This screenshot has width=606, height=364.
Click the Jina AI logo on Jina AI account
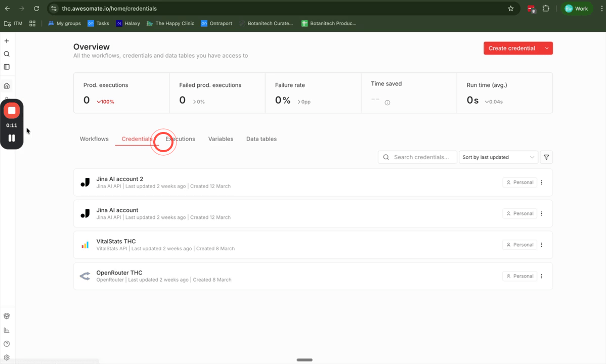[84, 213]
